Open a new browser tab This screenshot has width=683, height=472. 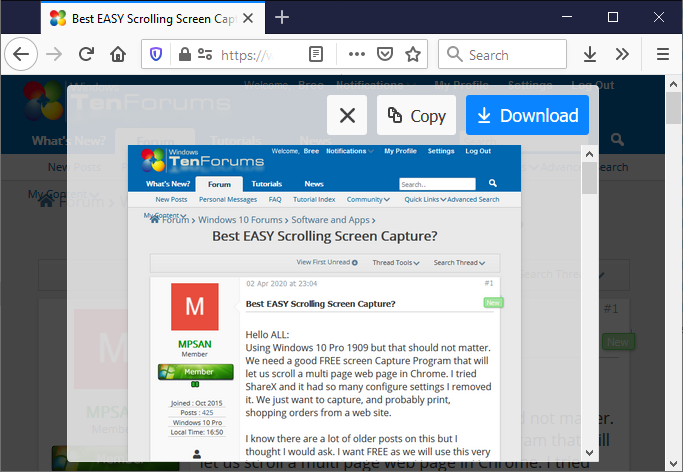pos(282,17)
